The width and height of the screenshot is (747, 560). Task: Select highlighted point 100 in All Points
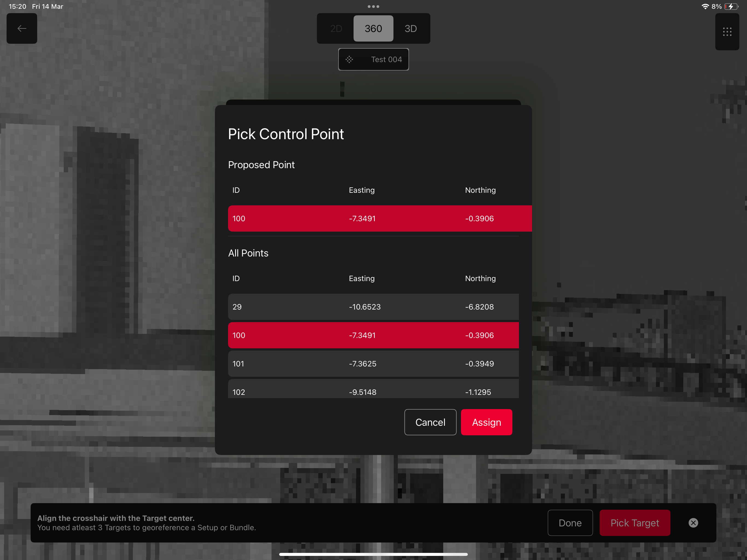(x=373, y=335)
